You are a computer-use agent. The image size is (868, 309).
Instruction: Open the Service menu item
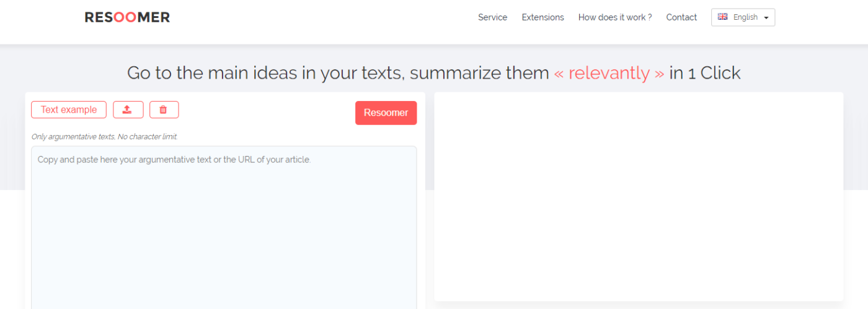click(492, 17)
